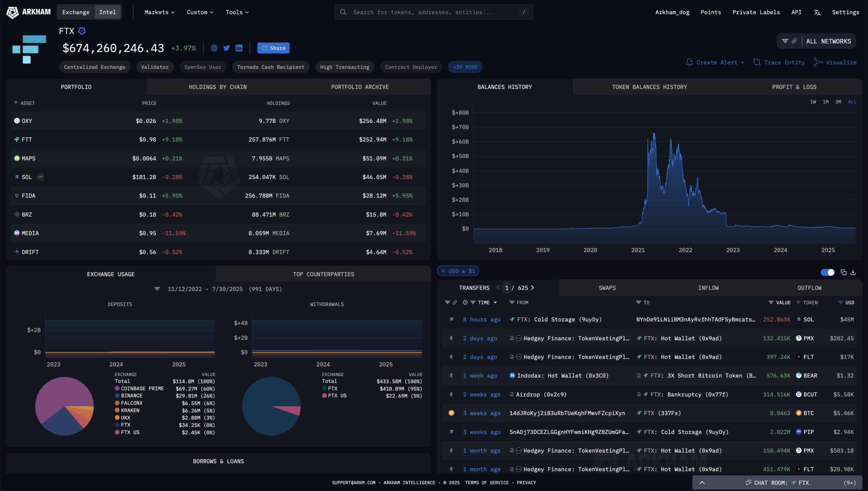
Task: Download transfers with the download icon
Action: tap(853, 272)
